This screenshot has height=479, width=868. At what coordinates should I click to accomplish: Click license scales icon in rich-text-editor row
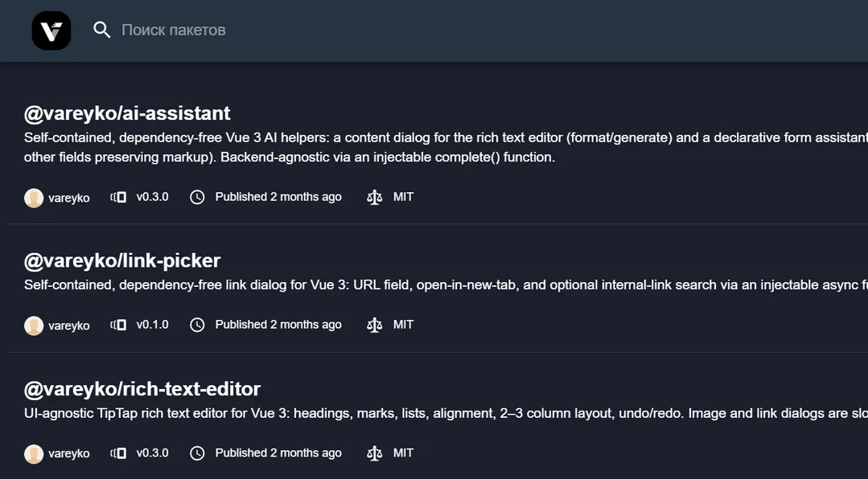coord(375,453)
